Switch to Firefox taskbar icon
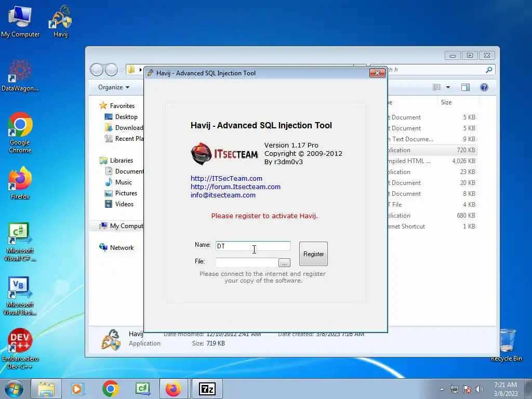The image size is (532, 399). (x=174, y=389)
